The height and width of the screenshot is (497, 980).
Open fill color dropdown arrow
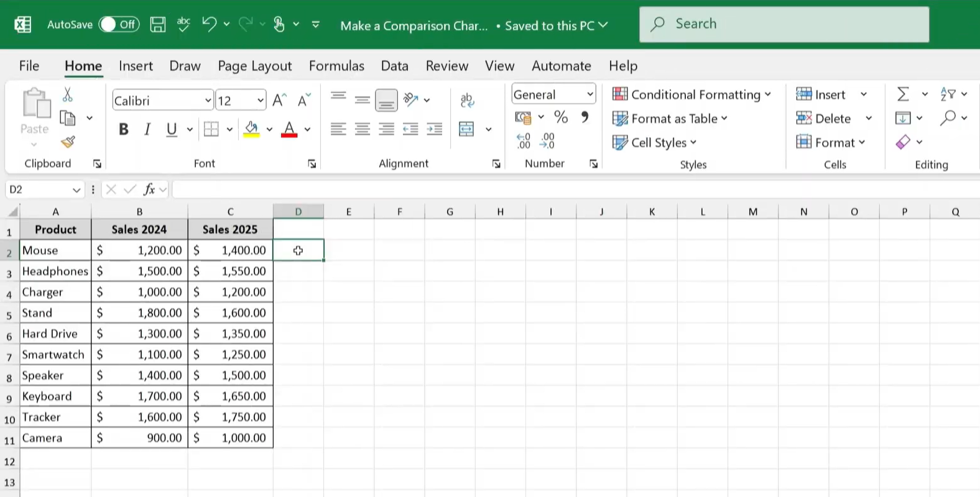tap(269, 129)
